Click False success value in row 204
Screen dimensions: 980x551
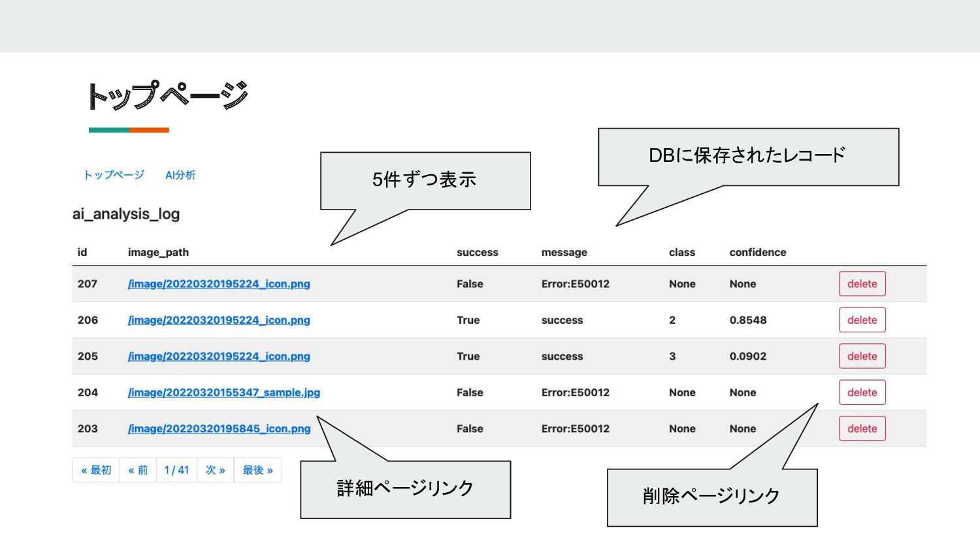tap(470, 392)
